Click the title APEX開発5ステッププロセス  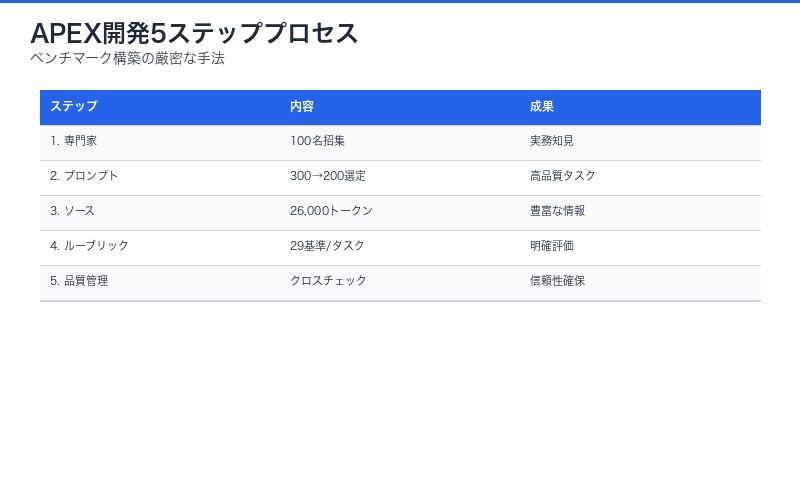tap(194, 33)
